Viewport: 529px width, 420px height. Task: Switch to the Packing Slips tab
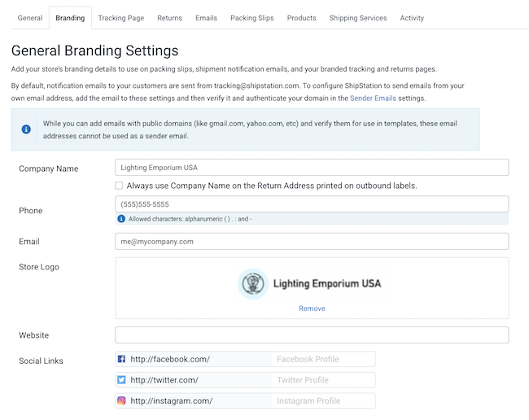[x=252, y=18]
